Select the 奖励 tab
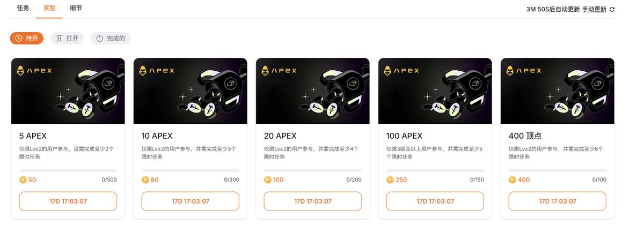Screen dimensions: 644x225 pyautogui.click(x=50, y=9)
